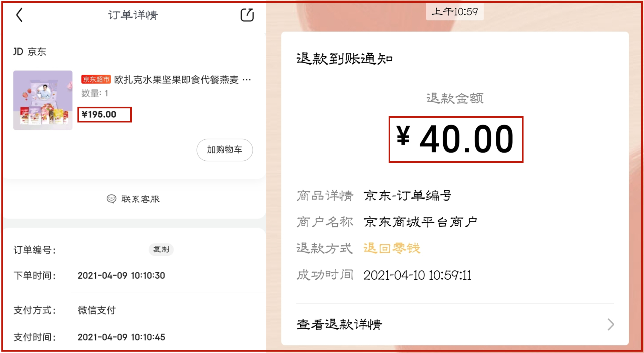Image resolution: width=644 pixels, height=353 pixels.
Task: Tap the customer service chat bubble icon
Action: [111, 199]
